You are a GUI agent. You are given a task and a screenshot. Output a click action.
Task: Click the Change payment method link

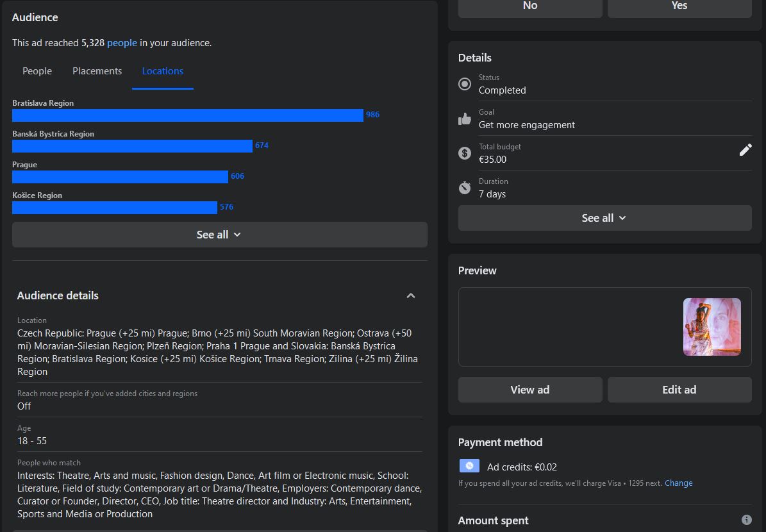tap(678, 483)
